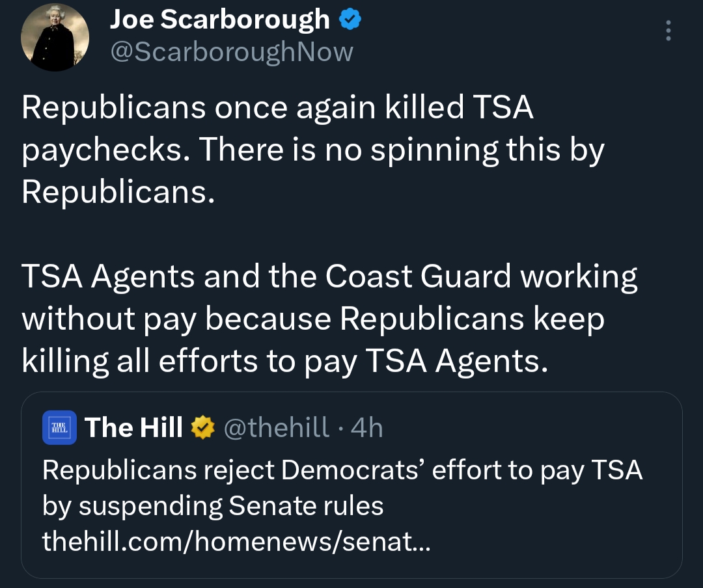Open the thehill.com/homenews article link
This screenshot has height=588, width=703.
236,541
